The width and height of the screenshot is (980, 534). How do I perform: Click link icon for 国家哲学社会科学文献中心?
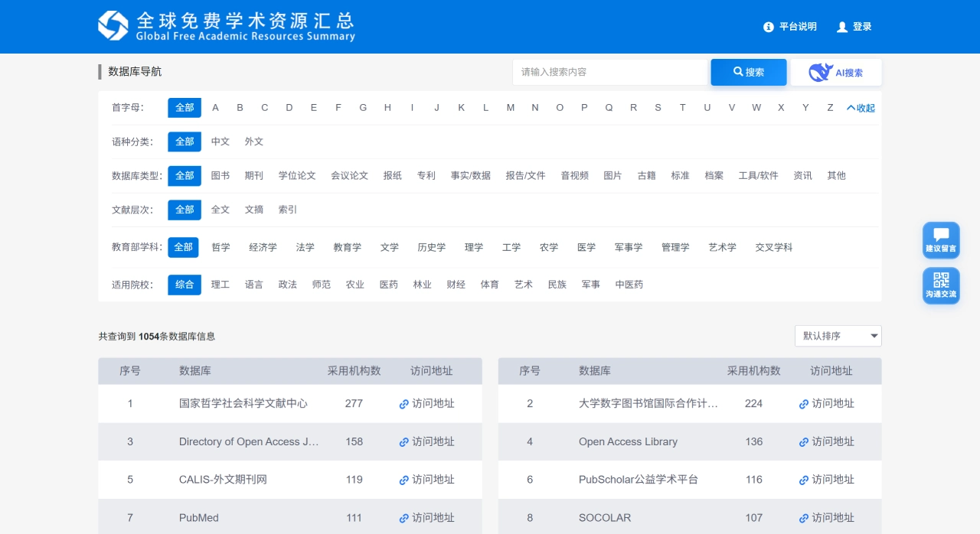pyautogui.click(x=404, y=404)
